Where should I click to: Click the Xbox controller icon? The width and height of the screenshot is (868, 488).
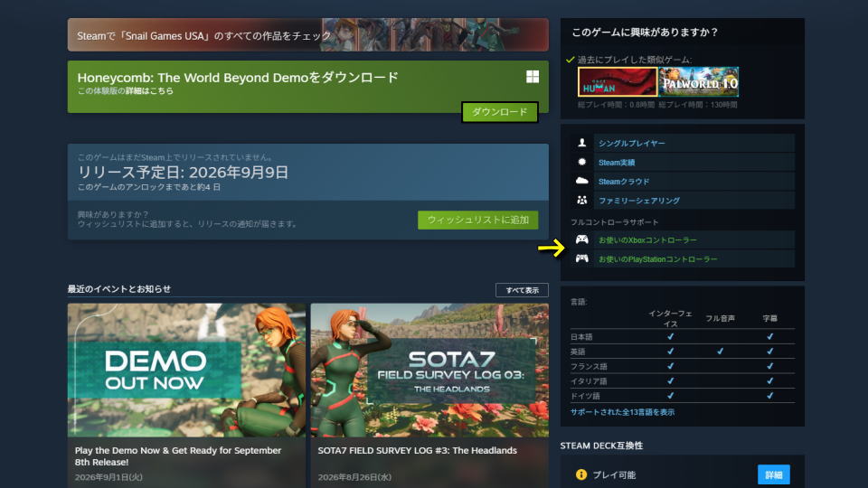pos(581,239)
